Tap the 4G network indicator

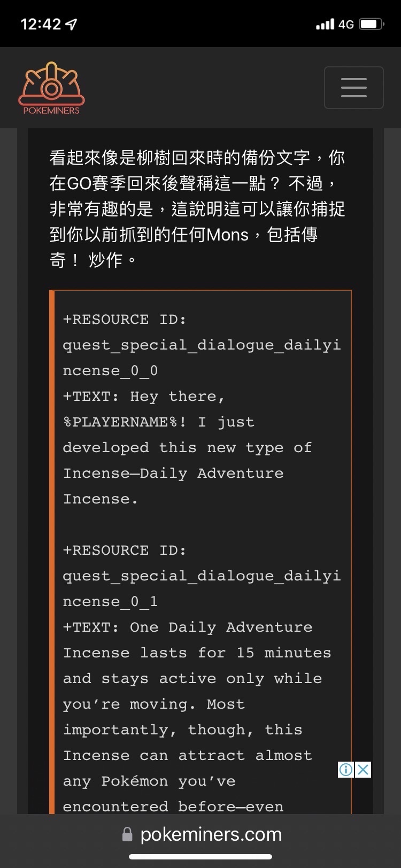tap(346, 24)
